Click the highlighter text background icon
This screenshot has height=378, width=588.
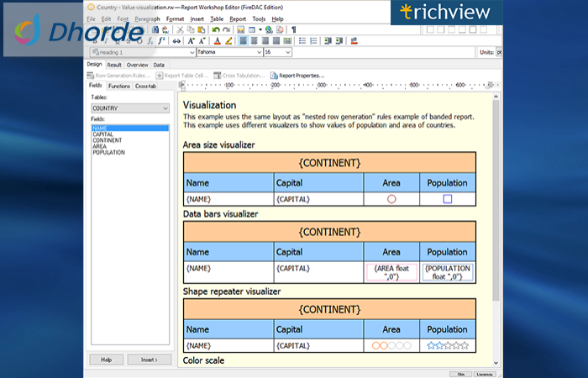pos(228,41)
